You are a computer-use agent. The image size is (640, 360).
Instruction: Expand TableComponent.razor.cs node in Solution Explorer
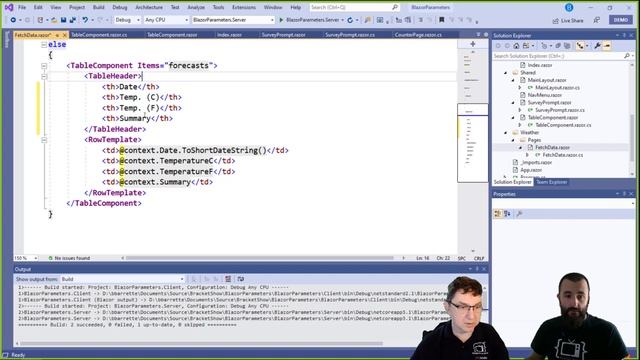(x=520, y=125)
